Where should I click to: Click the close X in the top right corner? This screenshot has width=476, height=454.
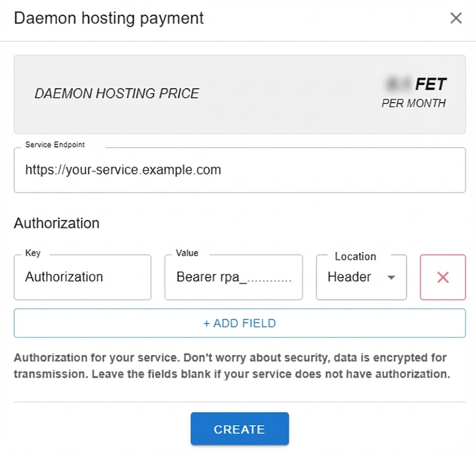456,18
